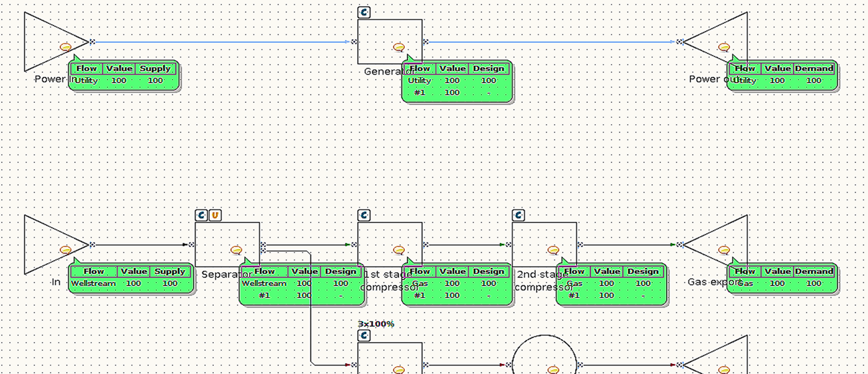The width and height of the screenshot is (868, 374).
Task: Click the comment bubble in the 1st stage compressor
Action: [x=399, y=249]
